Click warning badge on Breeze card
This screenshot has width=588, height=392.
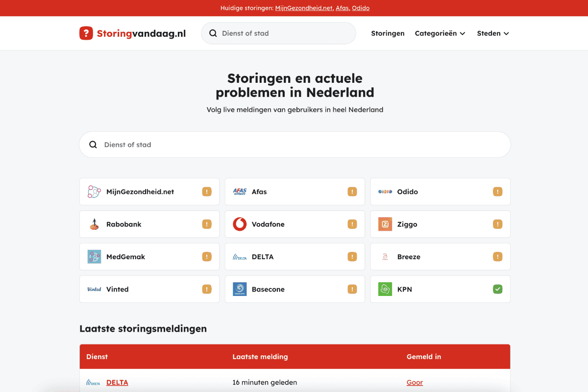(x=498, y=257)
